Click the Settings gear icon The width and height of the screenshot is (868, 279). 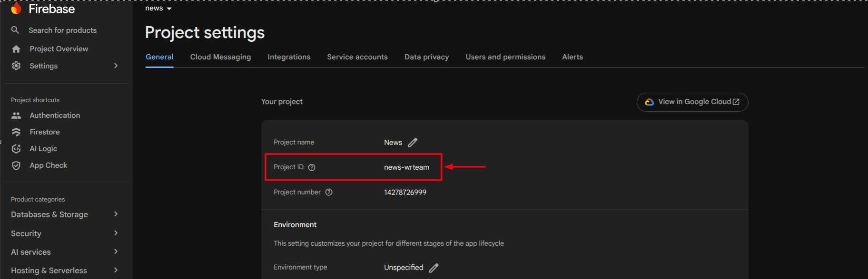click(x=16, y=66)
